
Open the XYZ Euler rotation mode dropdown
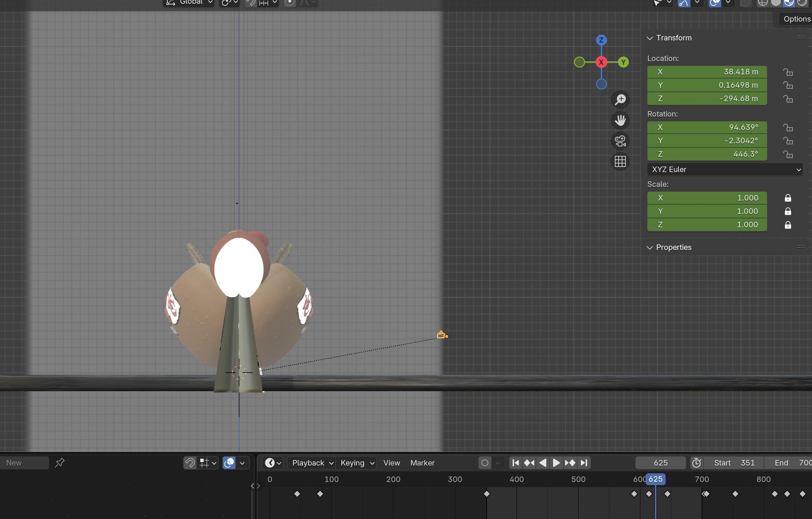[724, 169]
